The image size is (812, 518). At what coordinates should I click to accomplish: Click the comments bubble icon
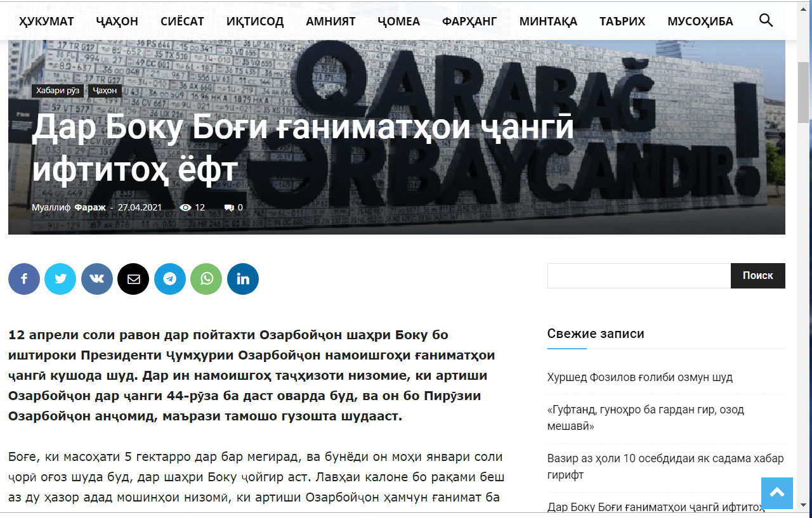229,207
